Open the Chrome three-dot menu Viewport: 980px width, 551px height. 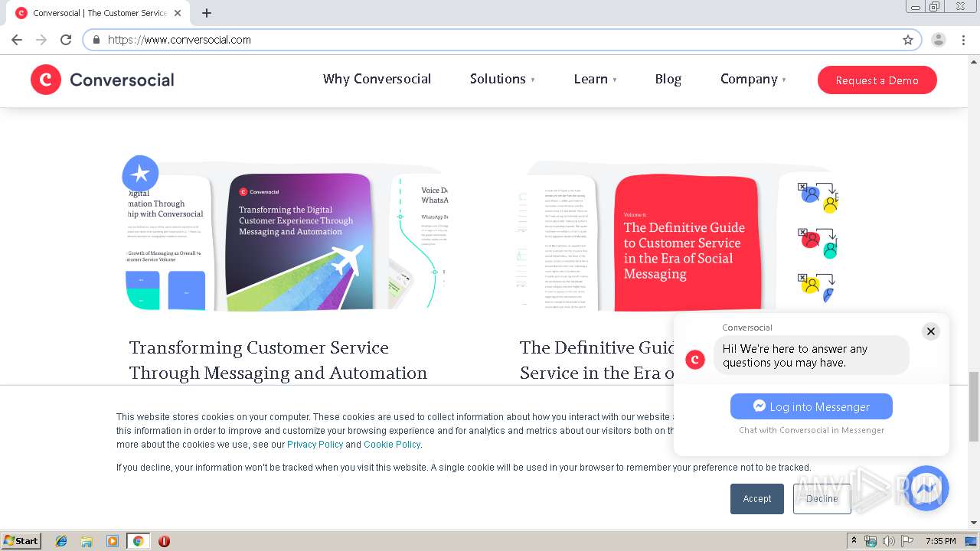963,40
